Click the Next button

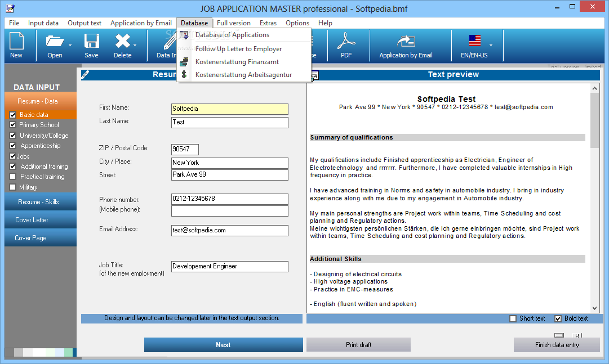click(223, 345)
